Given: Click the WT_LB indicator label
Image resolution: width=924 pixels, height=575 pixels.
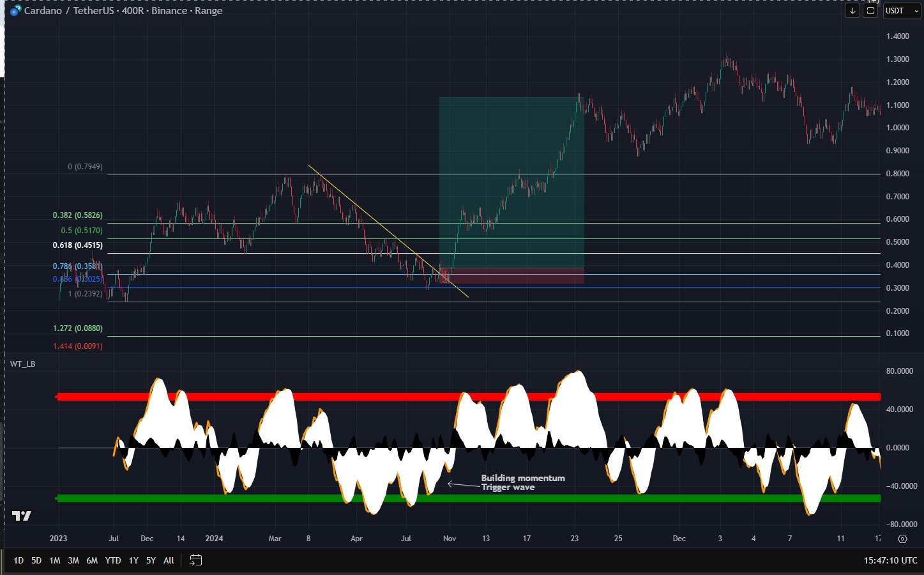Looking at the screenshot, I should (x=23, y=364).
